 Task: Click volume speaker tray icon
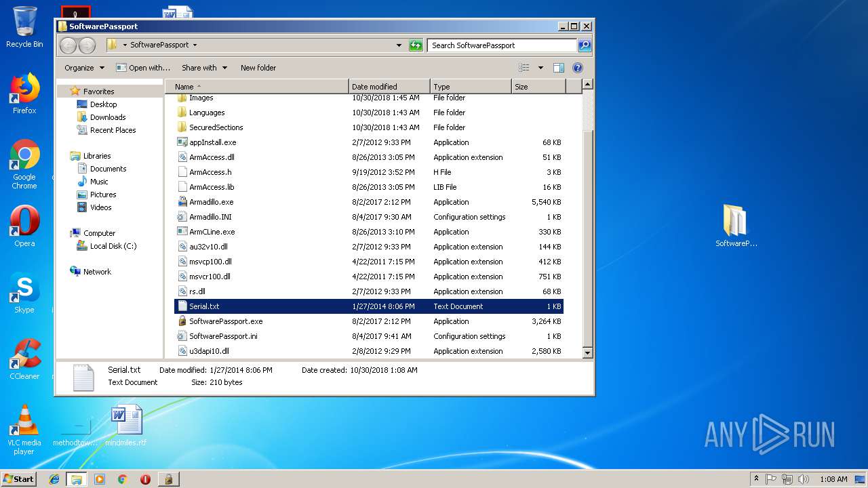coord(804,479)
